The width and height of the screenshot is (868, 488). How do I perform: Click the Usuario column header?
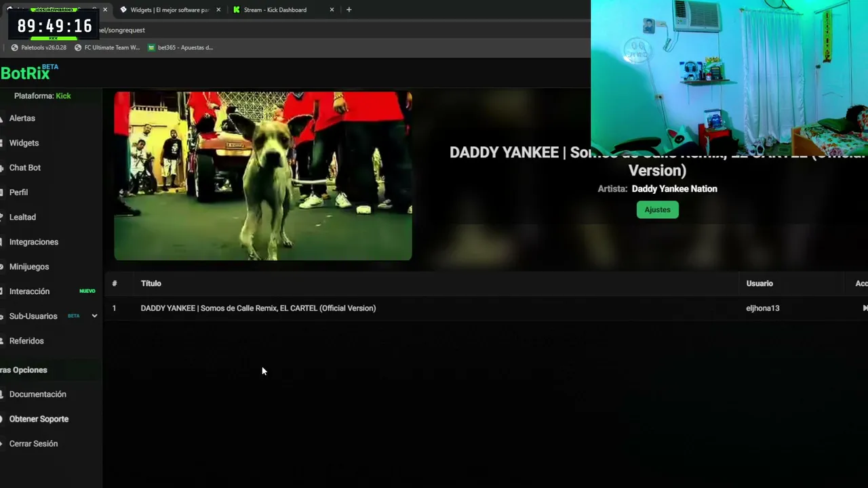[759, 283]
